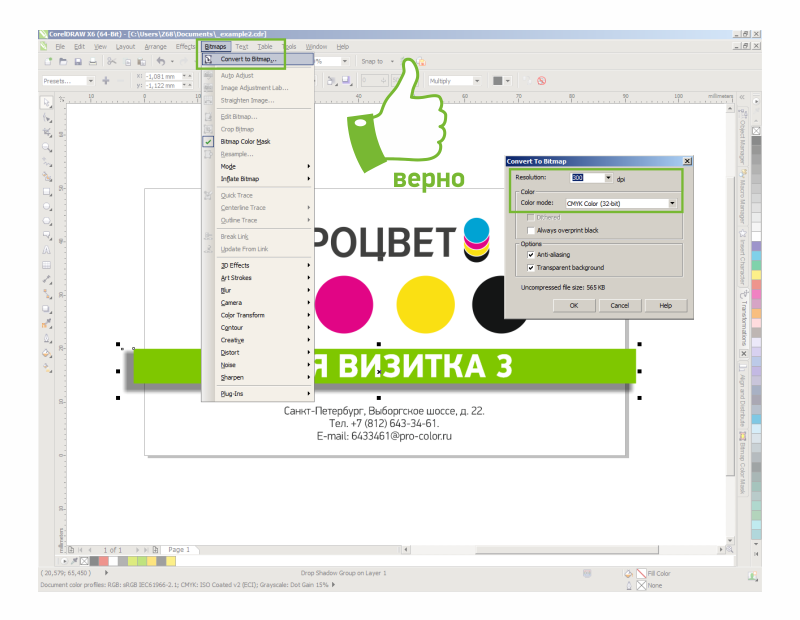The image size is (800, 620).
Task: Select the Shape edit tool
Action: [47, 118]
